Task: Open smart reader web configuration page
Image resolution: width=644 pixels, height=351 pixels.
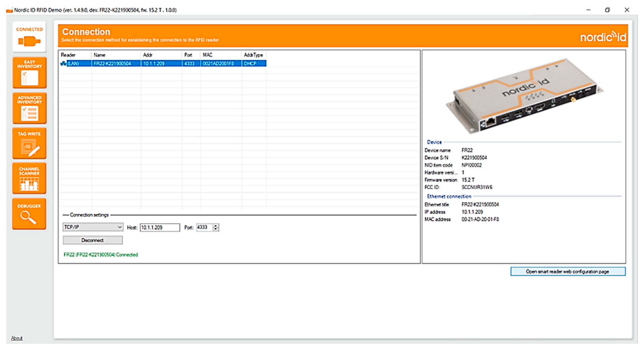Action: (568, 271)
